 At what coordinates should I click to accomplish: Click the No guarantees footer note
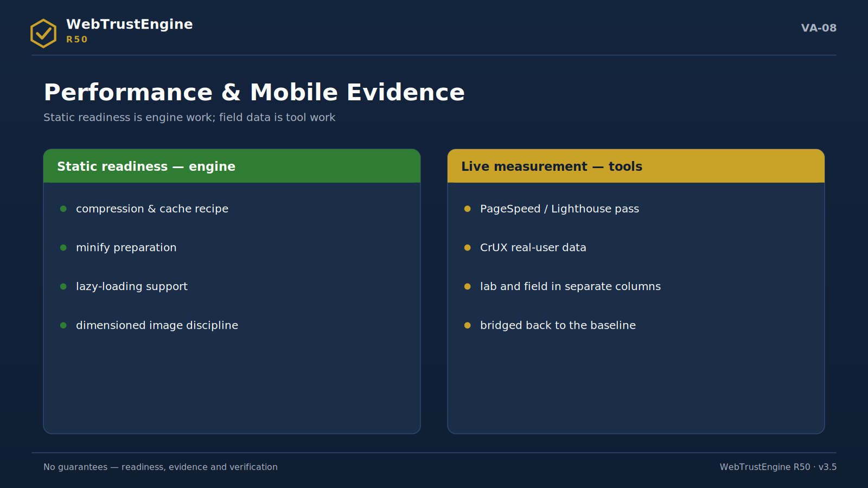pyautogui.click(x=161, y=467)
